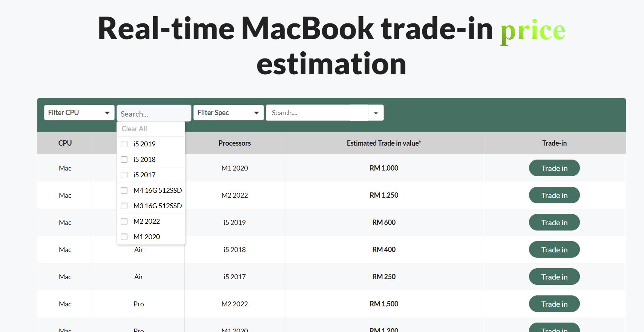Click Air cell in RM 250 row
This screenshot has width=644, height=332.
click(139, 277)
